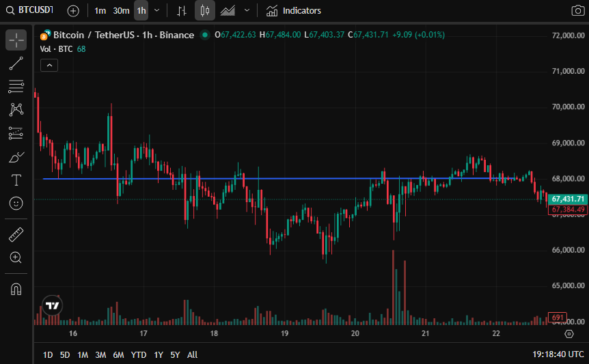Screen dimensions: 589x364
Task: Open TradingView logo link
Action: (x=52, y=305)
